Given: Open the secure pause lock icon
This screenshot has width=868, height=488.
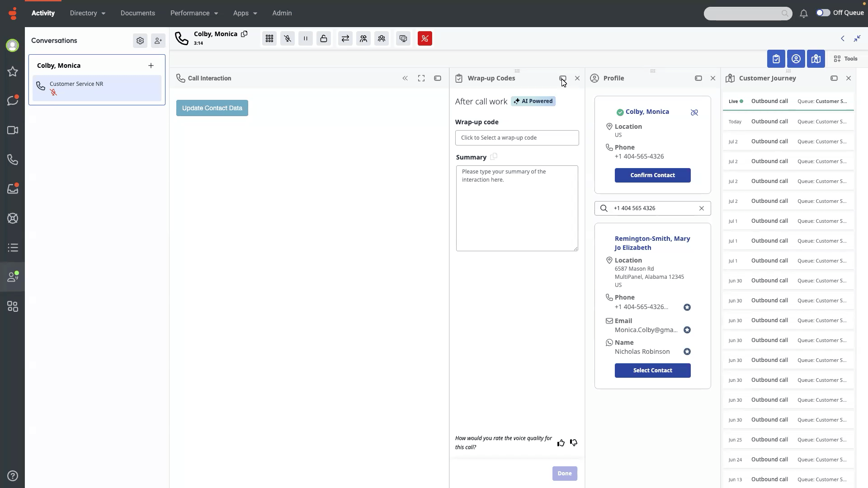Looking at the screenshot, I should (x=324, y=39).
